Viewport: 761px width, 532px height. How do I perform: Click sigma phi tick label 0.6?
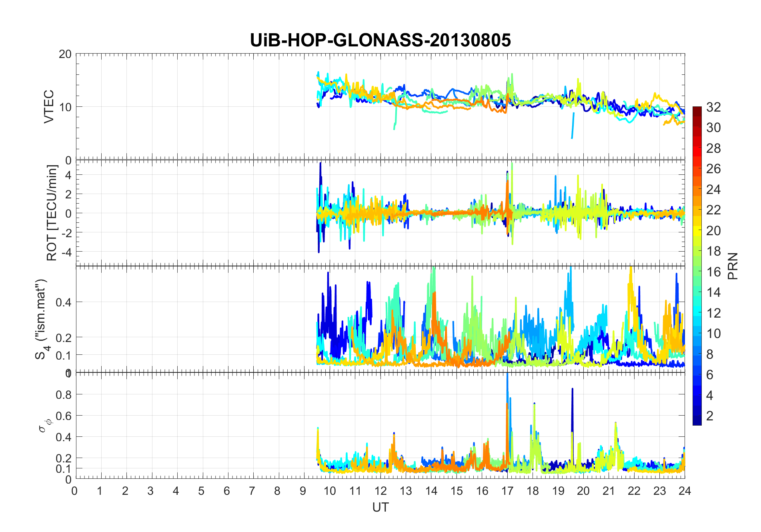[64, 416]
